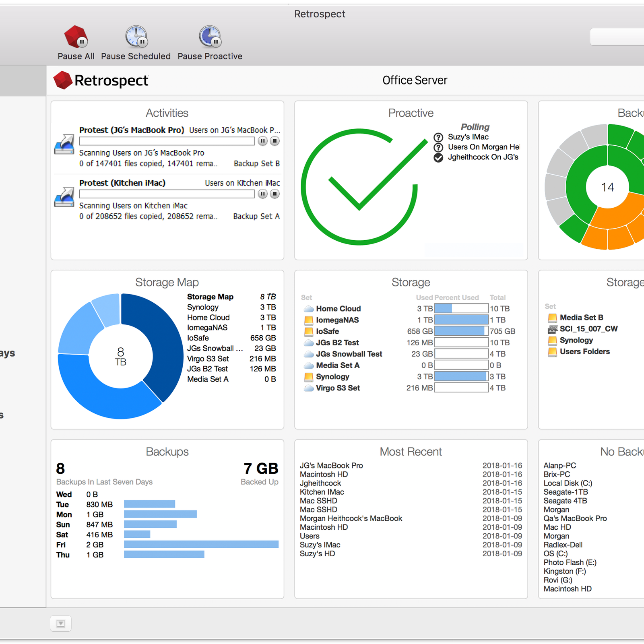This screenshot has height=644, width=644.
Task: Click the Pause Scheduled clock icon
Action: click(x=136, y=36)
